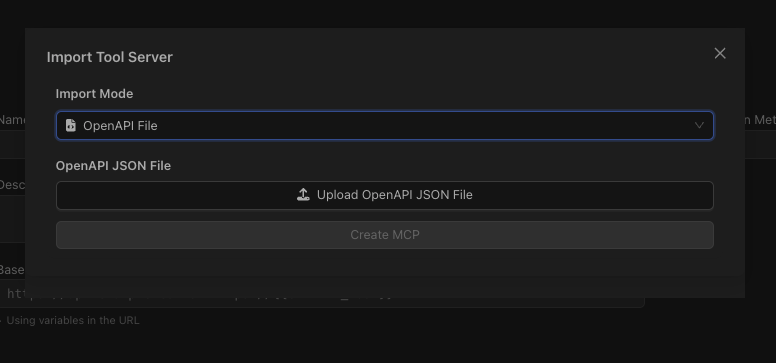Screen dimensions: 776x363
Task: Click 'Using variables in the URL' text
Action: click(73, 320)
